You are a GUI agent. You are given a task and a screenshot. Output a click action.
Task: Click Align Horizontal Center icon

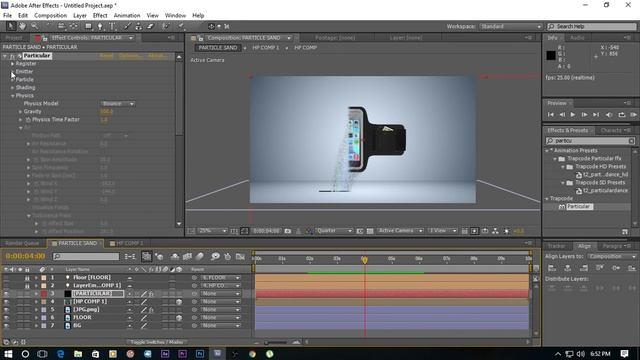[568, 268]
